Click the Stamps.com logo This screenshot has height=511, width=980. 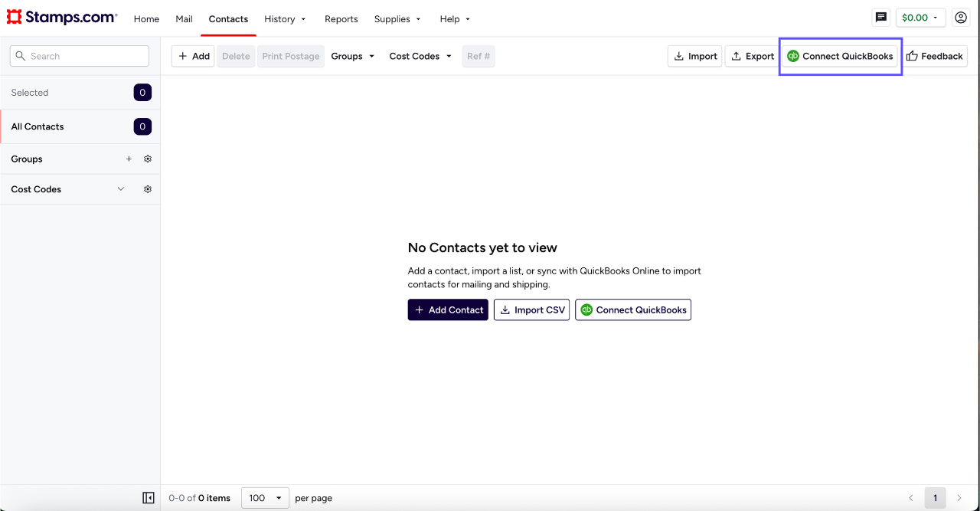62,18
